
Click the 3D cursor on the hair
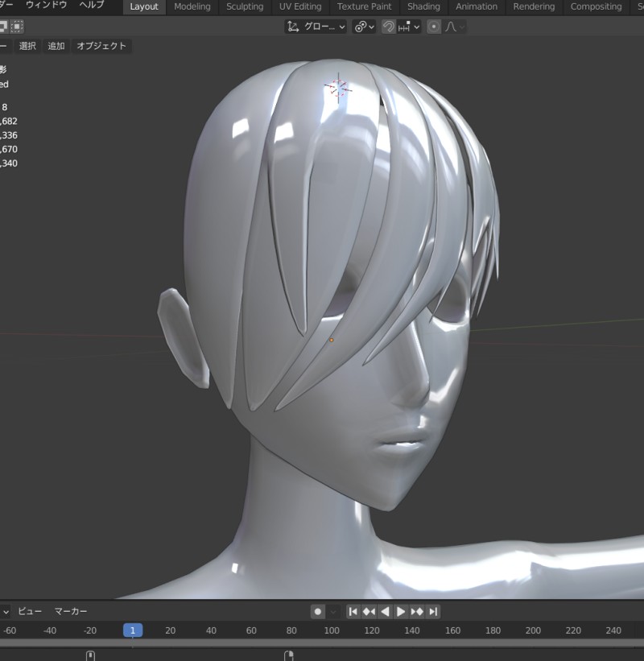click(337, 88)
